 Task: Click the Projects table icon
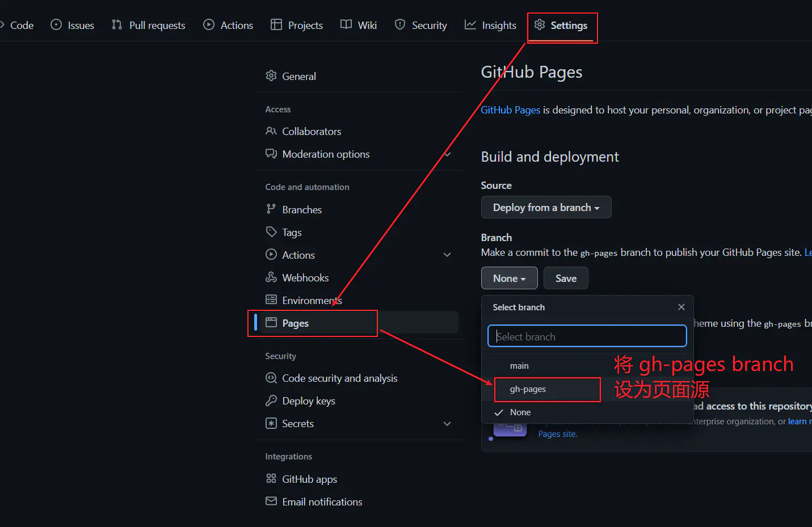(x=276, y=24)
